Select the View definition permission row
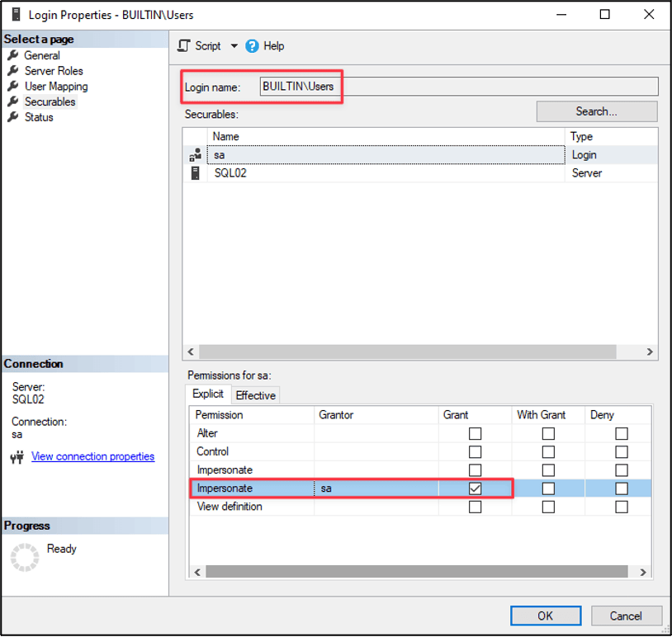 pyautogui.click(x=420, y=507)
